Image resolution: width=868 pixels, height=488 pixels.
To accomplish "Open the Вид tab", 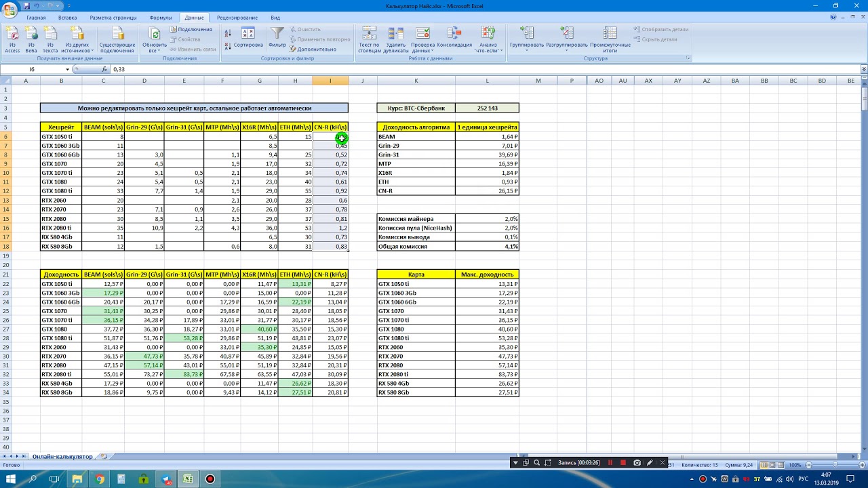I will [x=275, y=18].
